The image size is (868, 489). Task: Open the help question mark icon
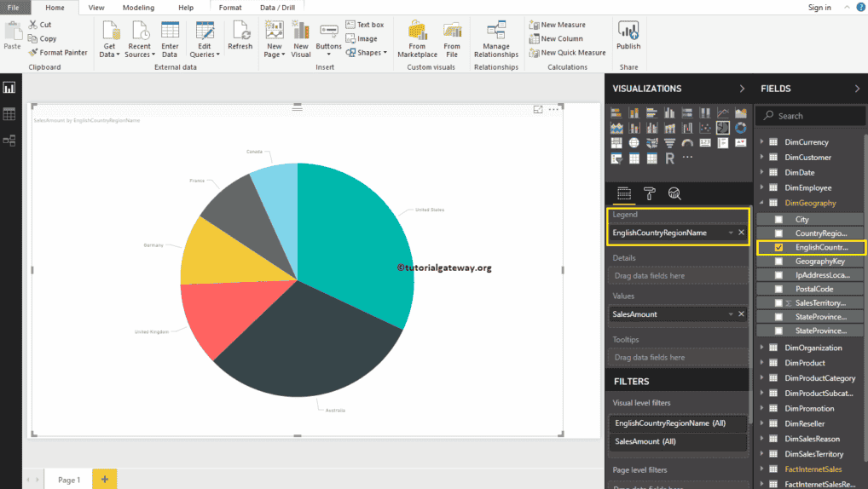pos(861,7)
